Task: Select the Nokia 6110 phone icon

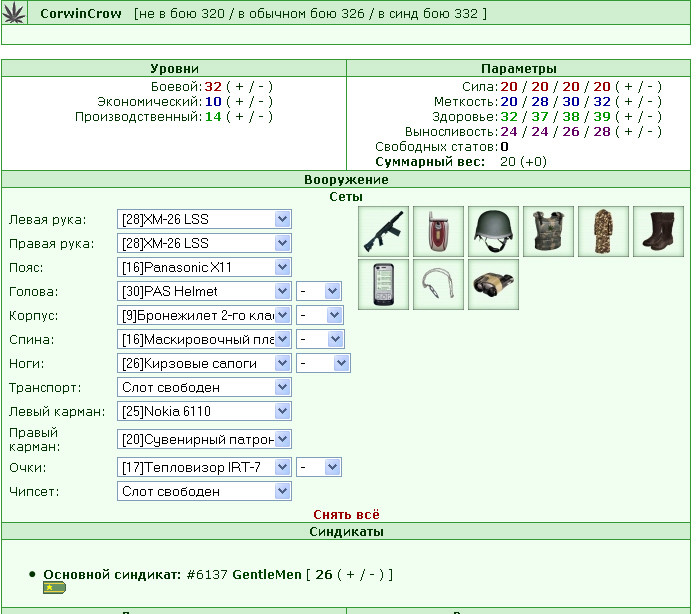Action: [x=383, y=285]
